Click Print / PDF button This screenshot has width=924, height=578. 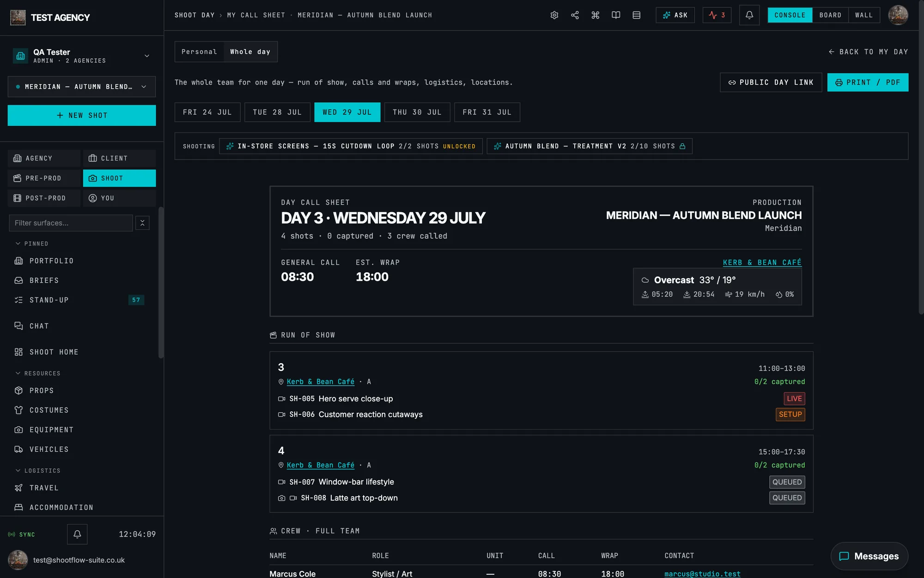[x=868, y=82]
